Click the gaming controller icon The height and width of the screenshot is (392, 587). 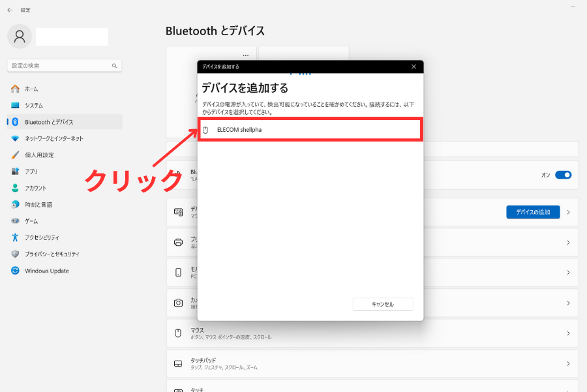tap(15, 220)
